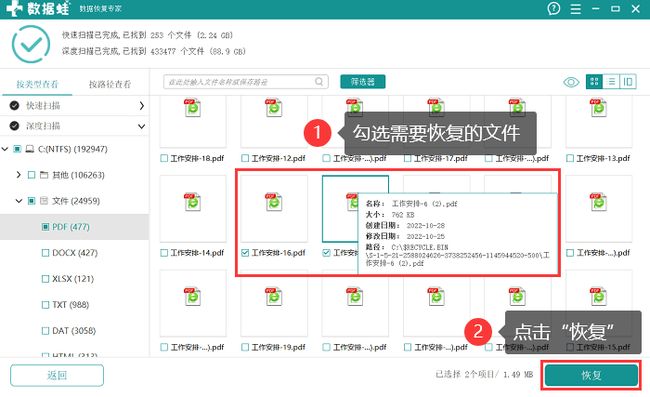Click file name 工作安排-12.pdf
The height and width of the screenshot is (397, 650).
click(278, 158)
